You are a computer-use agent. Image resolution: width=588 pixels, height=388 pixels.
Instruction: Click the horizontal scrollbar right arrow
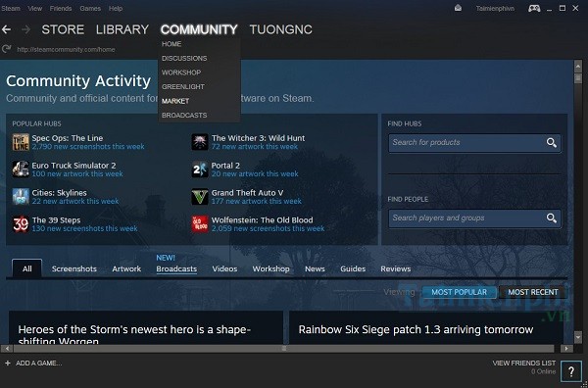pyautogui.click(x=566, y=349)
